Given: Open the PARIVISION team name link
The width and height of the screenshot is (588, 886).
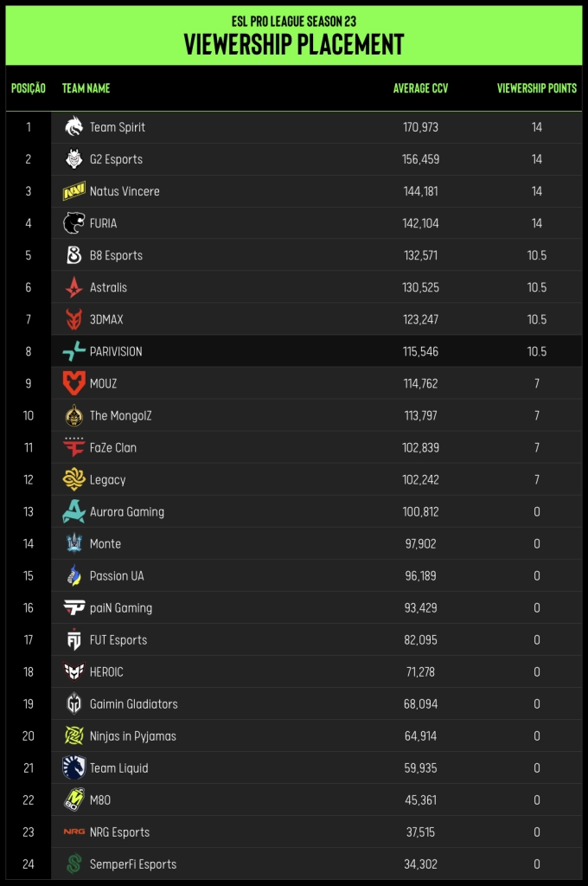Looking at the screenshot, I should [116, 351].
